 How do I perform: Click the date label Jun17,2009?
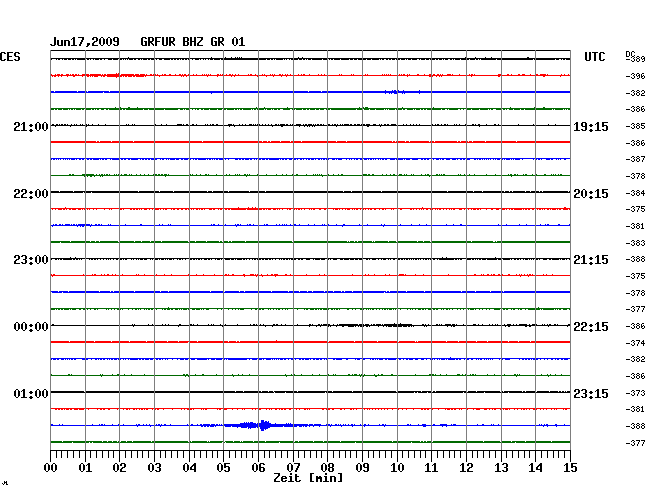[x=85, y=42]
